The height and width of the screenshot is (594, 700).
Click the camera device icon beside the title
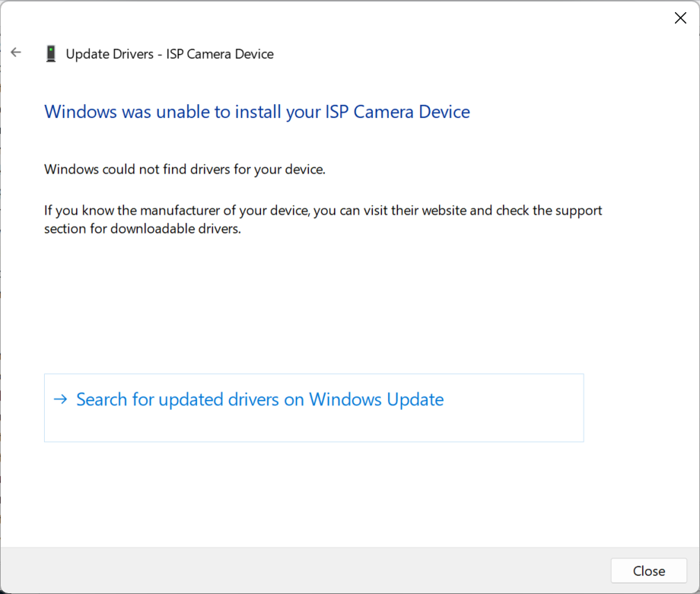coord(51,54)
